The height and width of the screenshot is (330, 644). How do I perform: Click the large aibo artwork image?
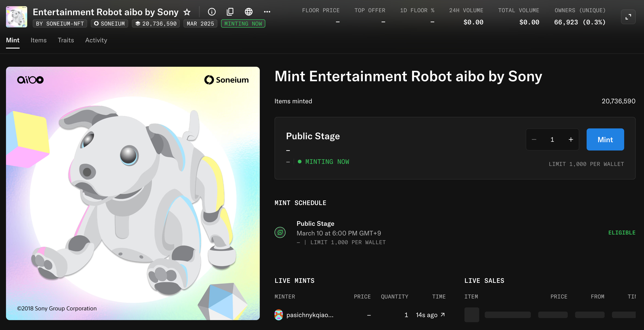133,193
